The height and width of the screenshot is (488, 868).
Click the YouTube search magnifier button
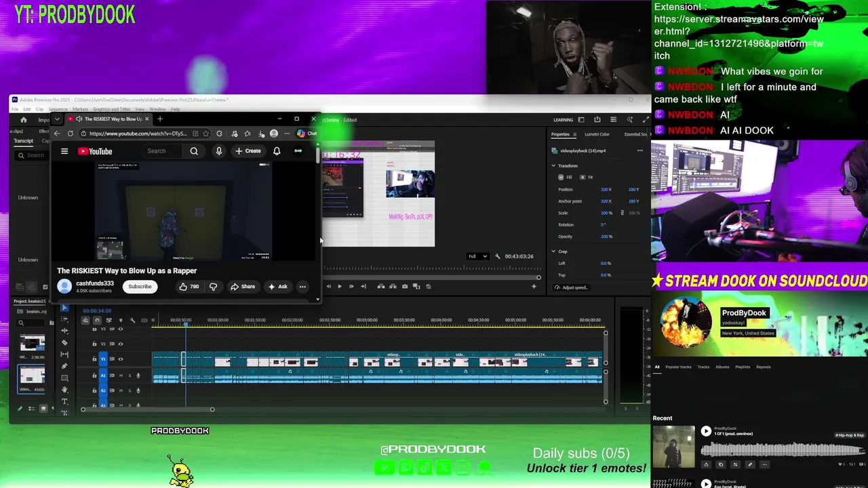click(x=194, y=151)
